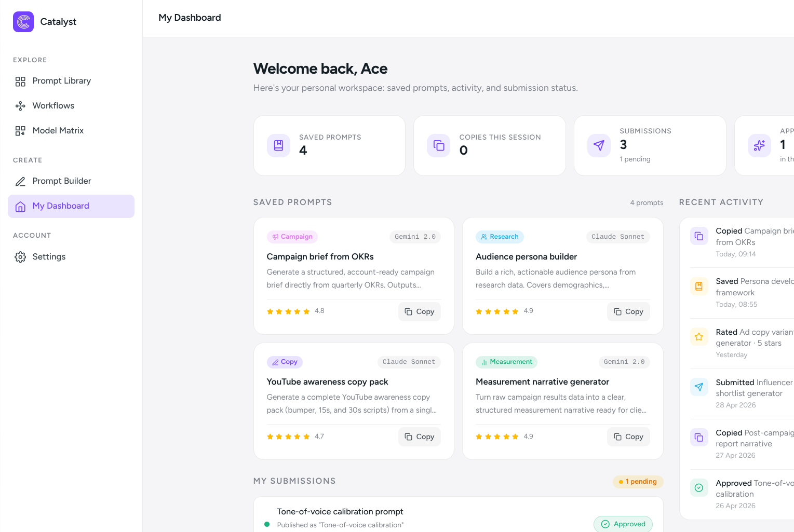Click the Prompt Library grid icon

tap(20, 81)
